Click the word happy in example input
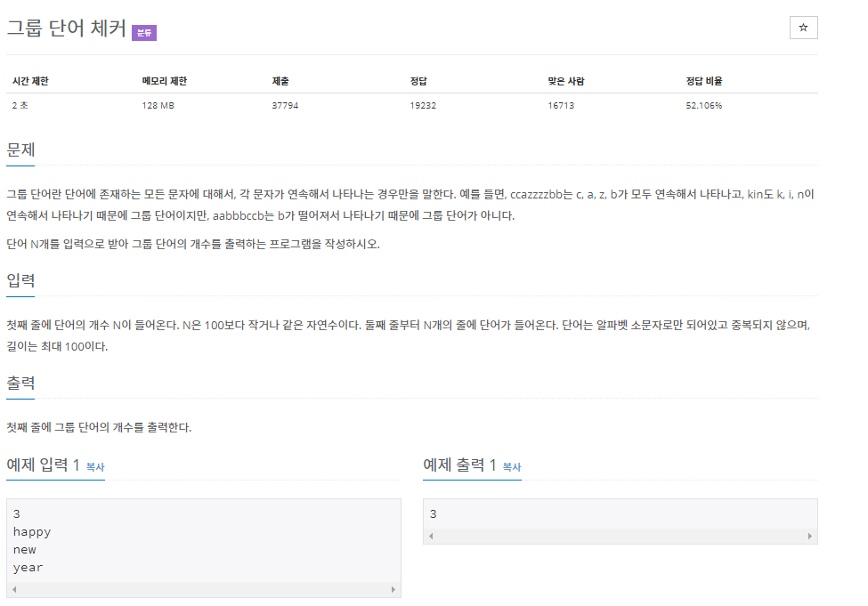868x606 pixels. coord(32,532)
